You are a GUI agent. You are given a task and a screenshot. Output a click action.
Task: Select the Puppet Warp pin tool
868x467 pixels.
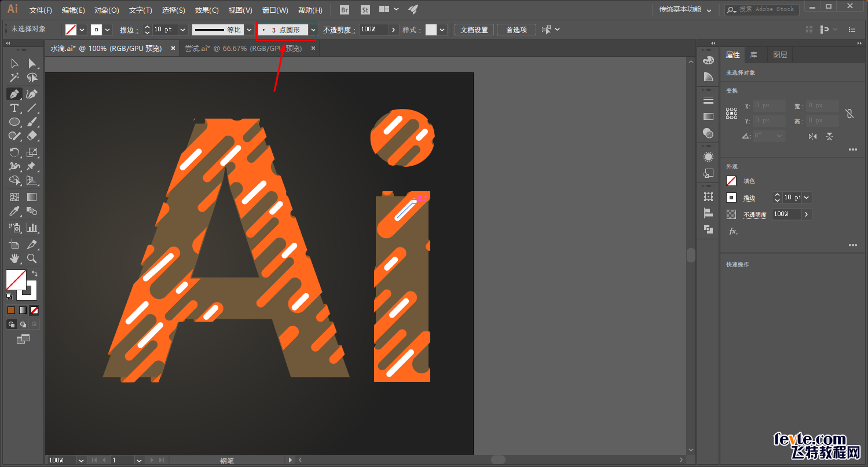(32, 166)
